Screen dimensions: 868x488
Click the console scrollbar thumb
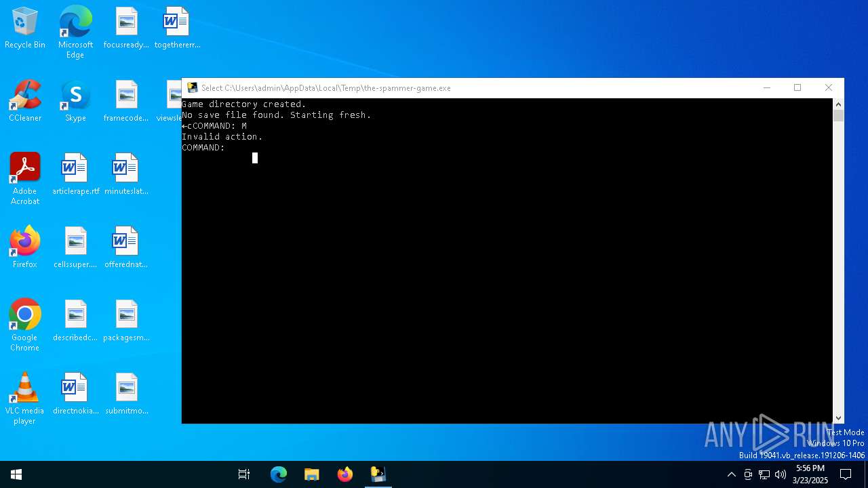click(x=838, y=116)
